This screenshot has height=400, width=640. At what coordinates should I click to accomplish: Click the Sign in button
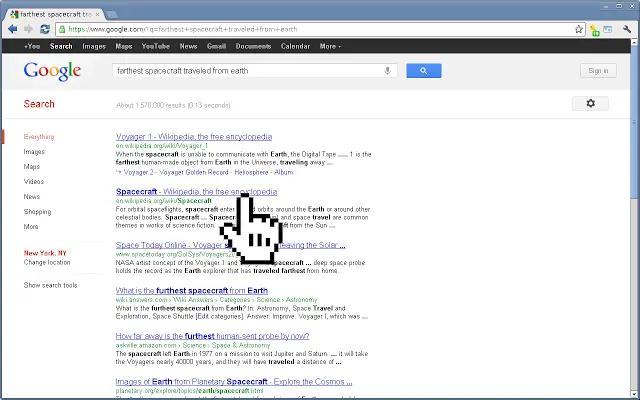click(x=598, y=71)
